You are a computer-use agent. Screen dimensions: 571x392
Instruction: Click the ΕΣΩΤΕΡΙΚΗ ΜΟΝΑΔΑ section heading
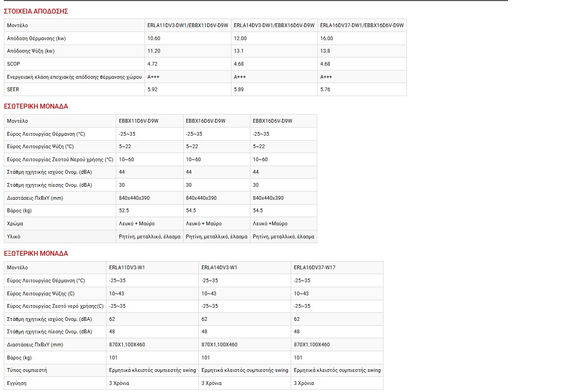pyautogui.click(x=36, y=106)
